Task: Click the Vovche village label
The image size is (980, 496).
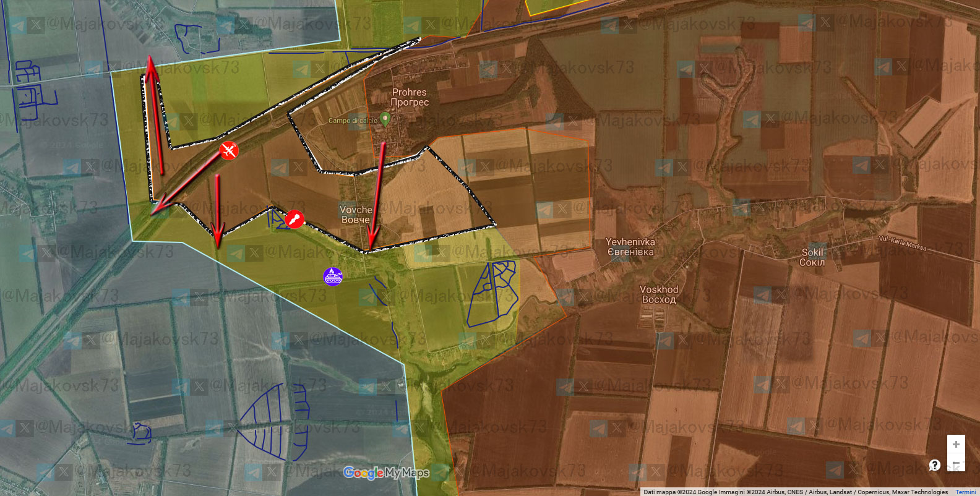Action: point(356,215)
